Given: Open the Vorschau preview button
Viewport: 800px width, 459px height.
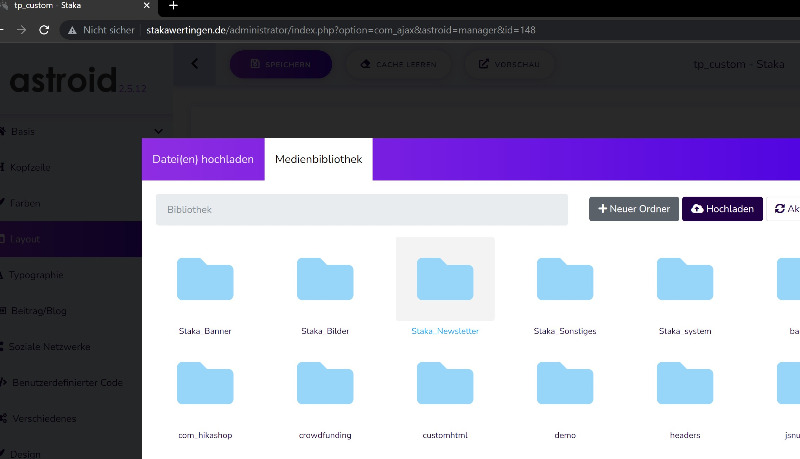Looking at the screenshot, I should tap(509, 64).
